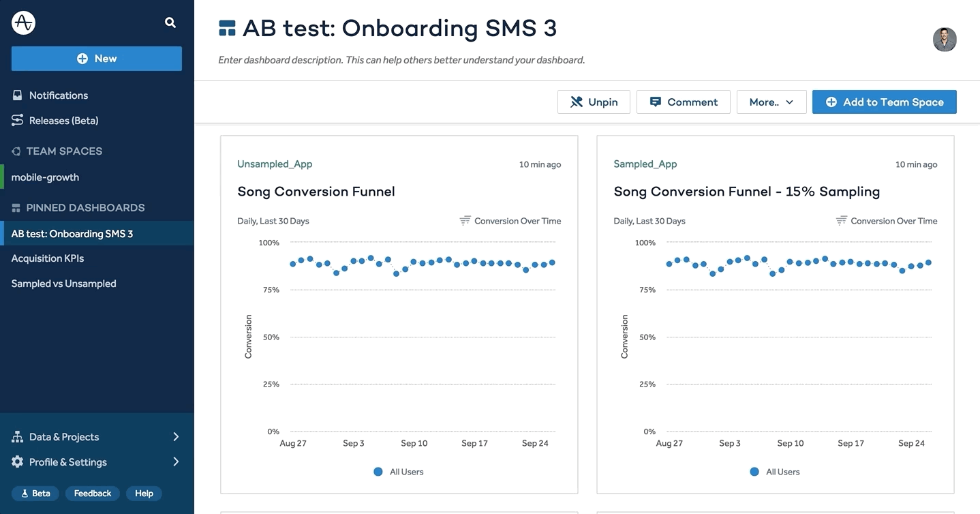The image size is (980, 514).
Task: Click the Data & Projects hierarchy icon
Action: pyautogui.click(x=18, y=437)
